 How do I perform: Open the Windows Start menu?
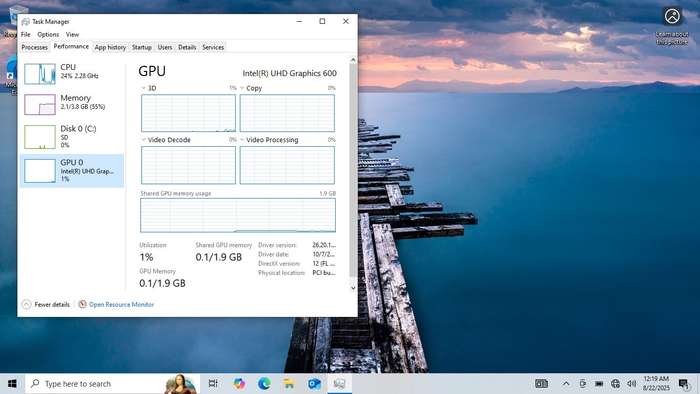point(12,383)
